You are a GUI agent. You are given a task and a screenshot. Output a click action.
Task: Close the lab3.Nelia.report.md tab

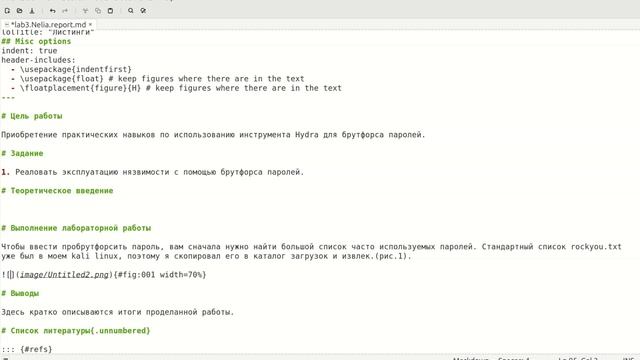pyautogui.click(x=90, y=24)
